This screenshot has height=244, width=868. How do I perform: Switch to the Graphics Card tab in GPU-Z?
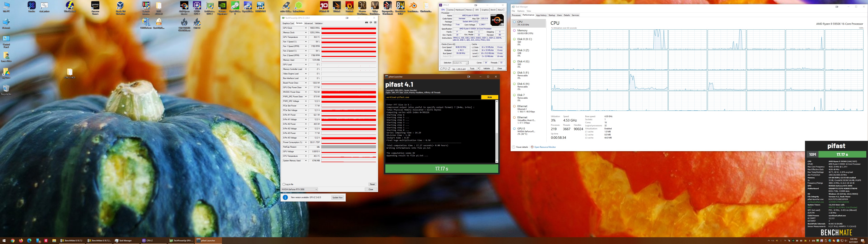(x=288, y=23)
